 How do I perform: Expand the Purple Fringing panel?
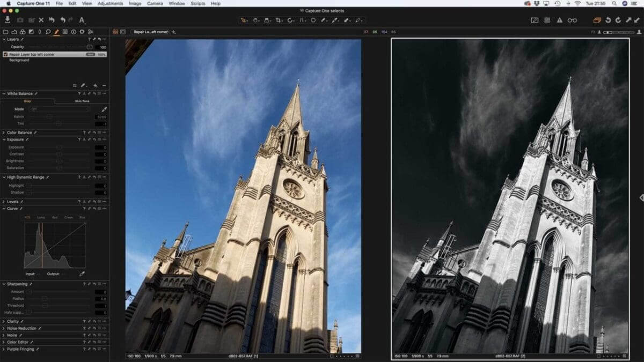pyautogui.click(x=4, y=349)
